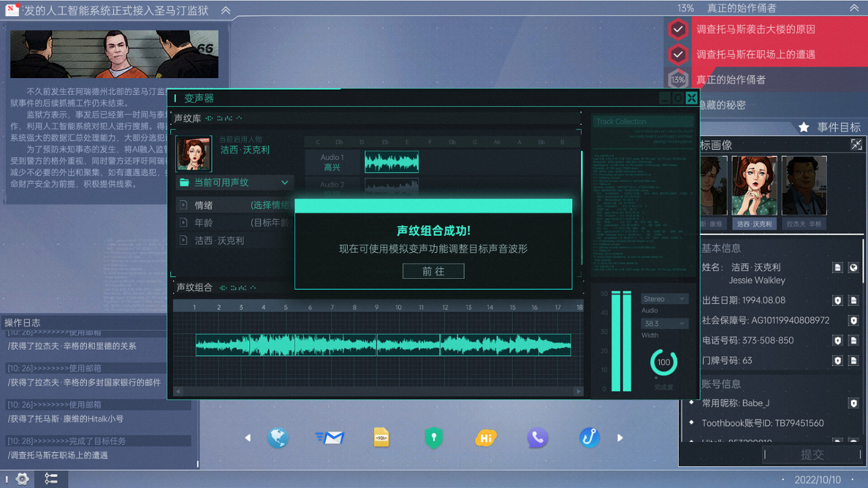This screenshot has height=488, width=868.
Task: Open the Stereo Audio dropdown
Action: click(664, 298)
